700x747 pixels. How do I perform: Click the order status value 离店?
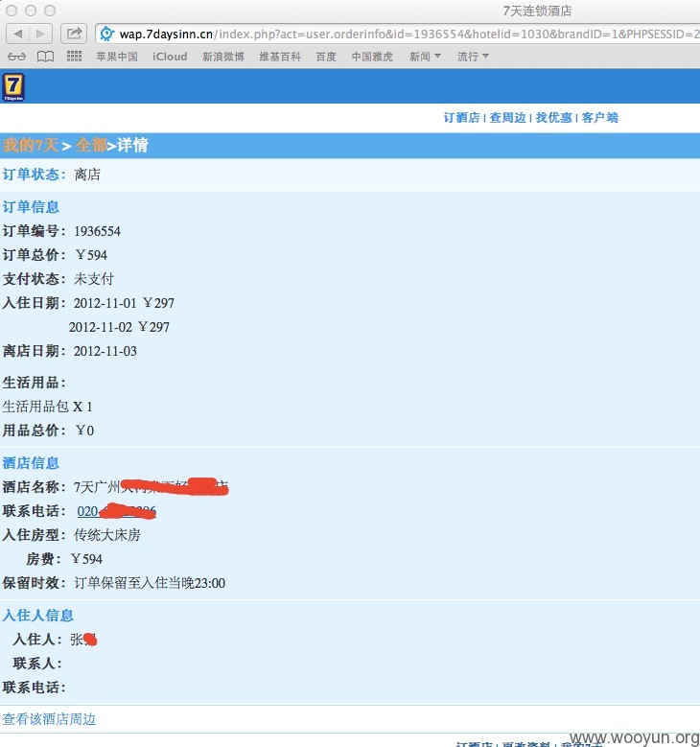click(x=87, y=175)
